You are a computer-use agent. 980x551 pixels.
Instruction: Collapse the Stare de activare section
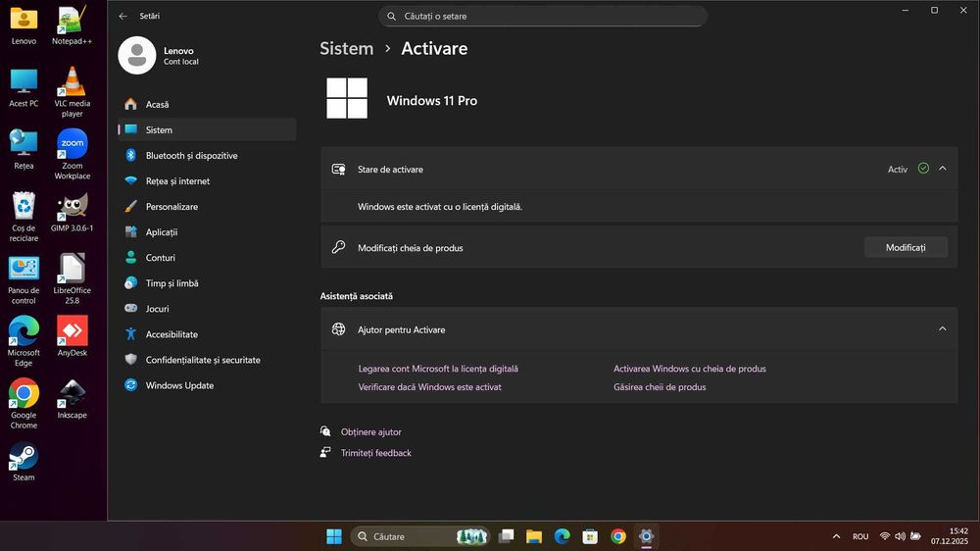[943, 169]
